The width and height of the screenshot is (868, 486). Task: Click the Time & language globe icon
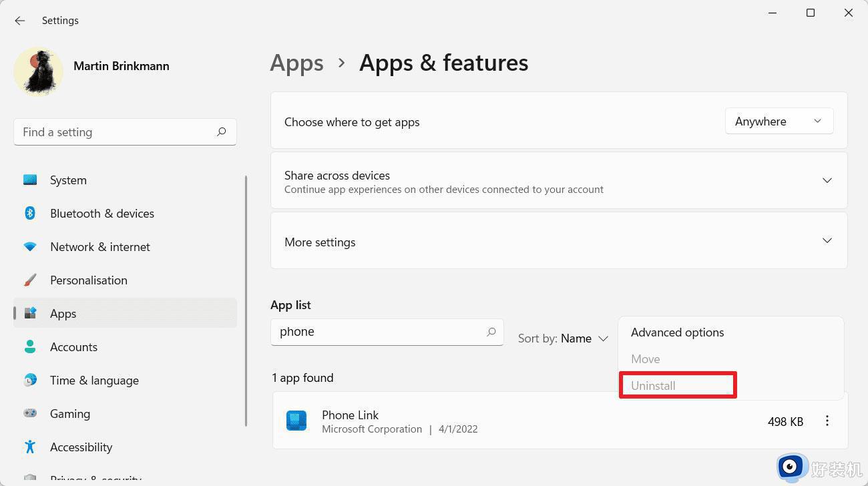pyautogui.click(x=30, y=381)
